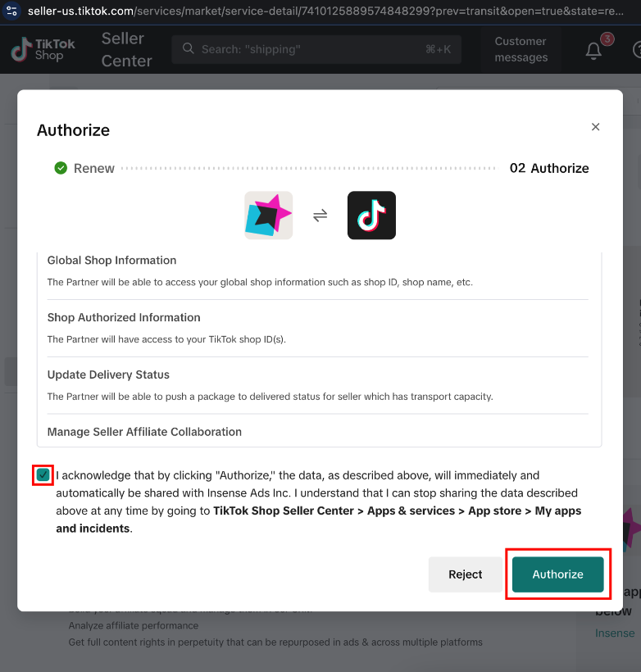
Task: Click the global shop info description text
Action: click(260, 283)
